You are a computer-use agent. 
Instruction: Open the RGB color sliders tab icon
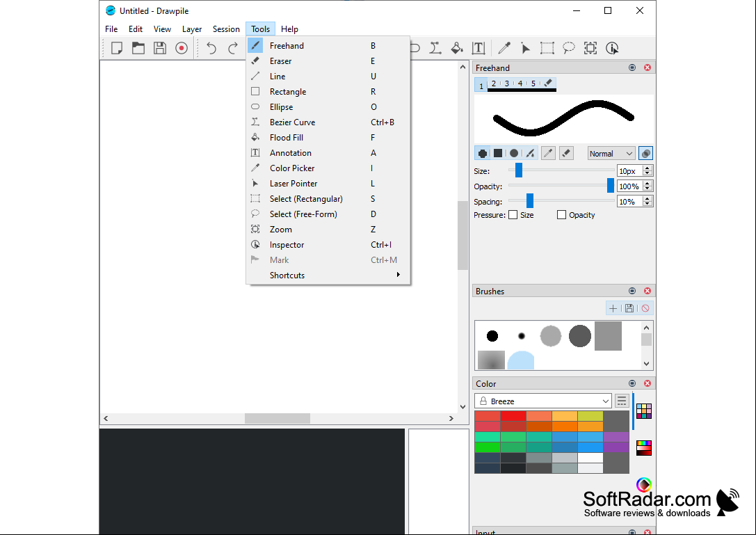[x=643, y=447]
